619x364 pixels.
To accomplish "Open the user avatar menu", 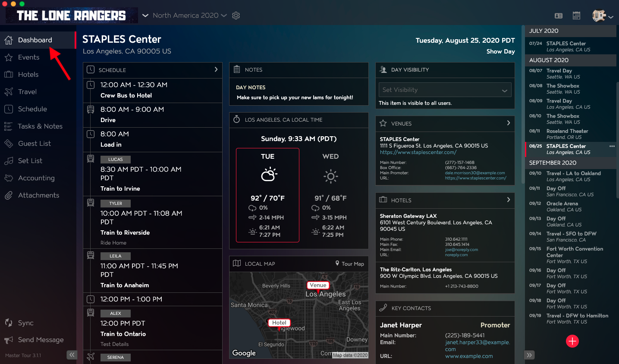I will (603, 16).
